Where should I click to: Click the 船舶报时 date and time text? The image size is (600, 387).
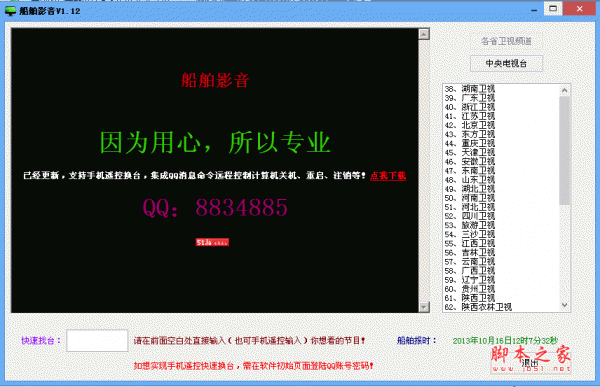(x=505, y=341)
